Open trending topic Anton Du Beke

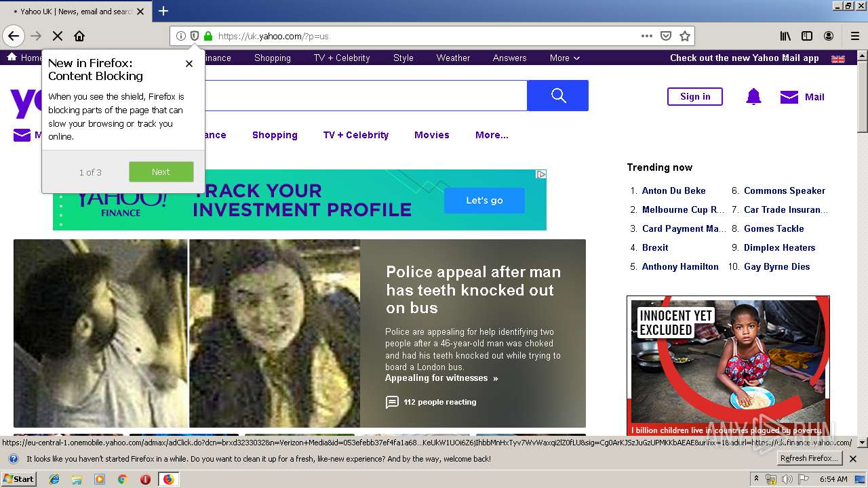[674, 190]
